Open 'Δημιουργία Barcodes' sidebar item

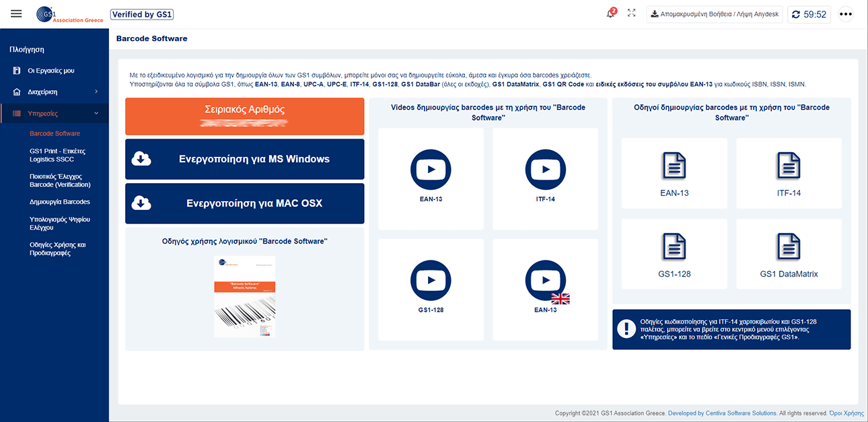(60, 202)
